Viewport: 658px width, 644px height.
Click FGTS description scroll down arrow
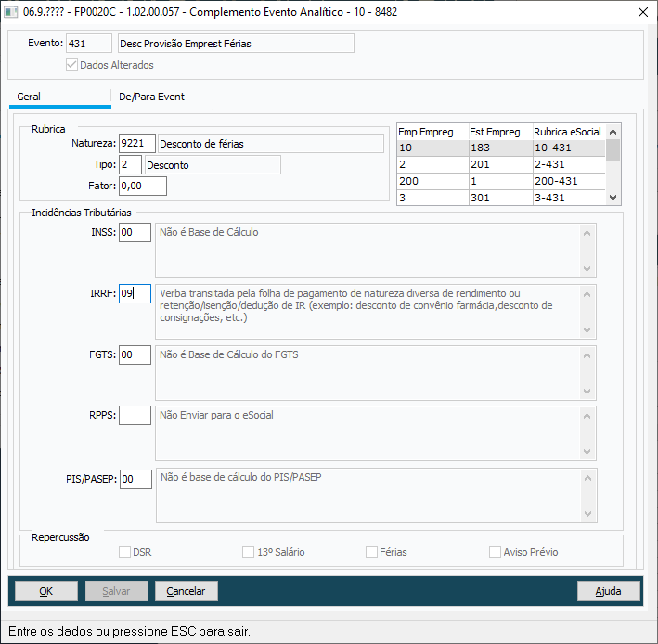pos(587,392)
